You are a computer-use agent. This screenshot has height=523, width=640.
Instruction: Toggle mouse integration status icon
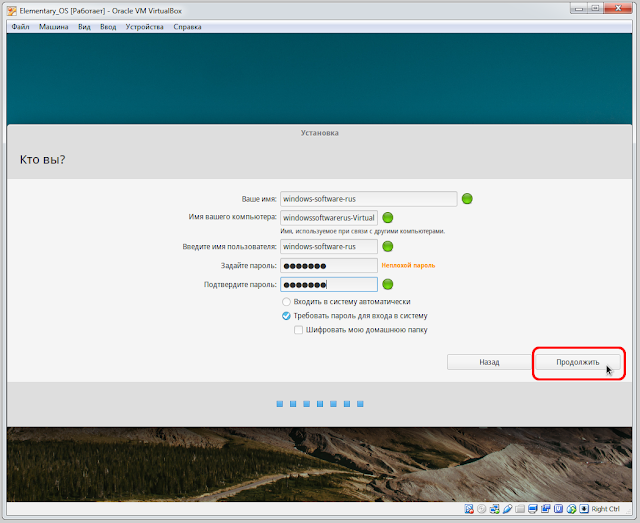(x=571, y=509)
